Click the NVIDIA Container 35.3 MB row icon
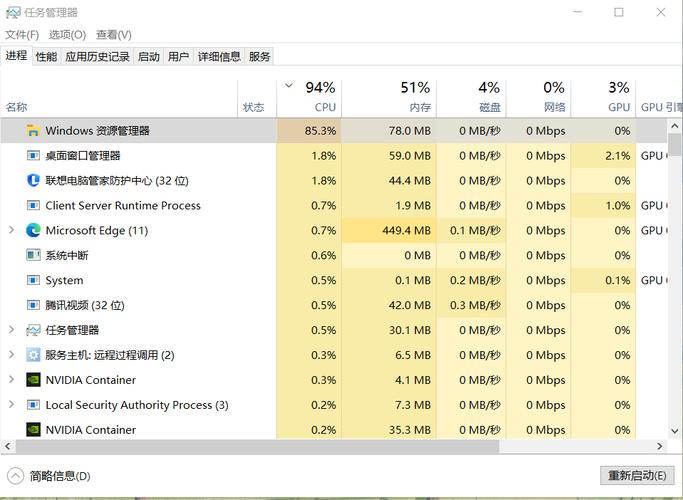 coord(33,429)
